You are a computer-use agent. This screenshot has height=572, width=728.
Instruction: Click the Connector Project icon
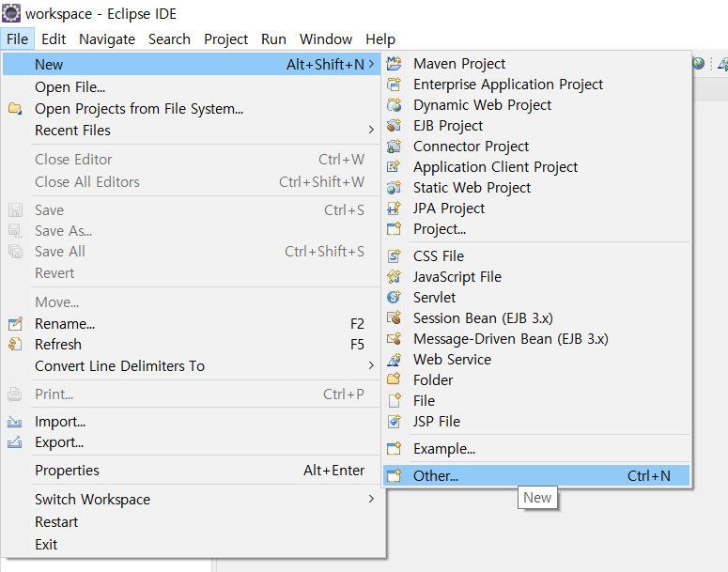(394, 147)
